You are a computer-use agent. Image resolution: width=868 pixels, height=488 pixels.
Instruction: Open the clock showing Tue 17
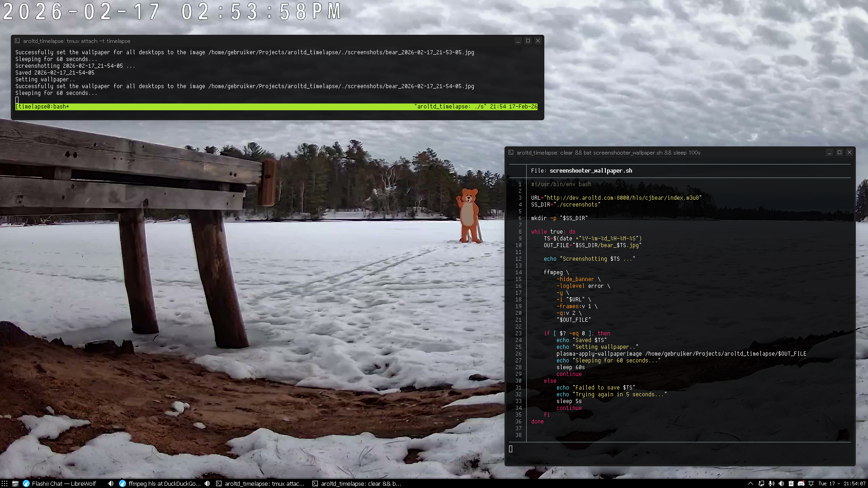842,483
